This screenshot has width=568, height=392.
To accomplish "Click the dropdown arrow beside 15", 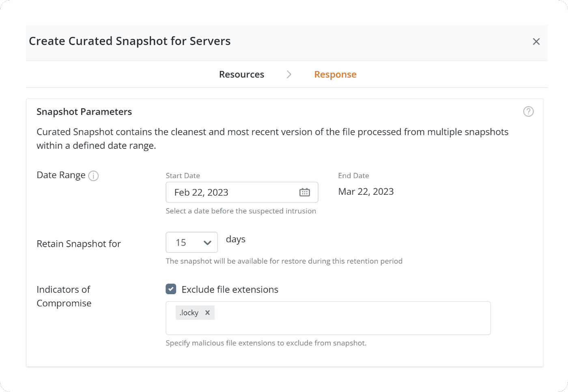I will coord(207,243).
